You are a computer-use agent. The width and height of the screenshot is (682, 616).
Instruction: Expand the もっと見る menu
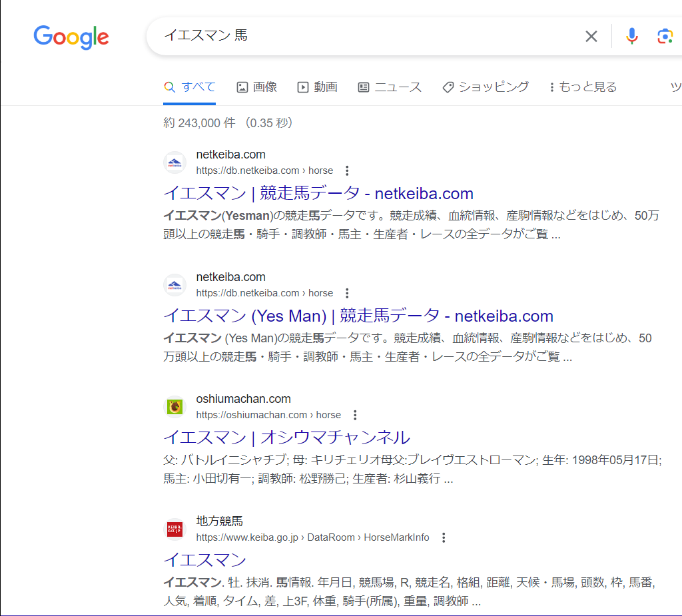[x=583, y=87]
